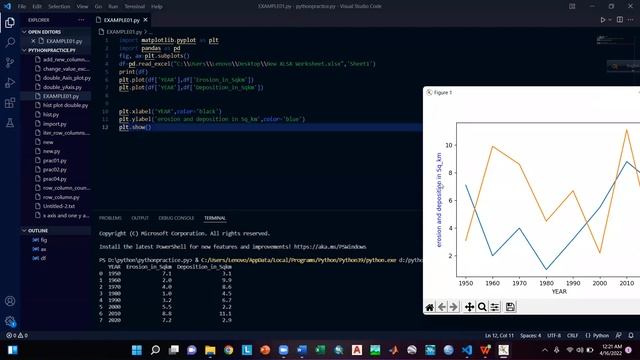Click Home icon in Figure 1 toolbar
The image size is (640, 360).
[x=429, y=307]
